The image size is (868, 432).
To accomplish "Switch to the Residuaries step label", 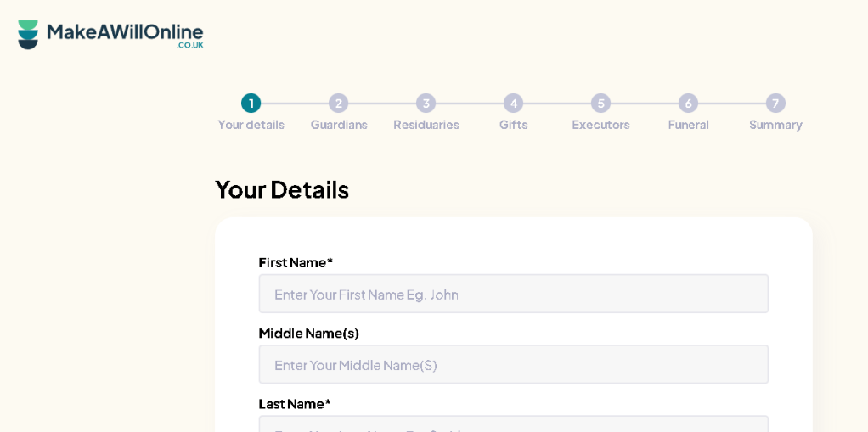I will 426,125.
